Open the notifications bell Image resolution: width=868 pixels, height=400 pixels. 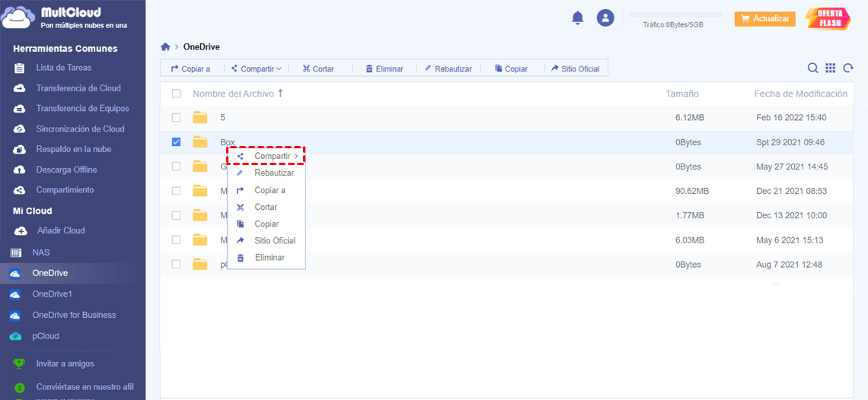[x=577, y=18]
